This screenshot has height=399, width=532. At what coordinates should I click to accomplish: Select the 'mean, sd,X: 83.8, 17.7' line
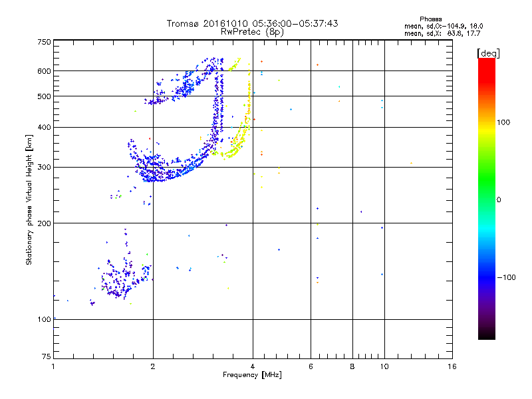coord(442,33)
